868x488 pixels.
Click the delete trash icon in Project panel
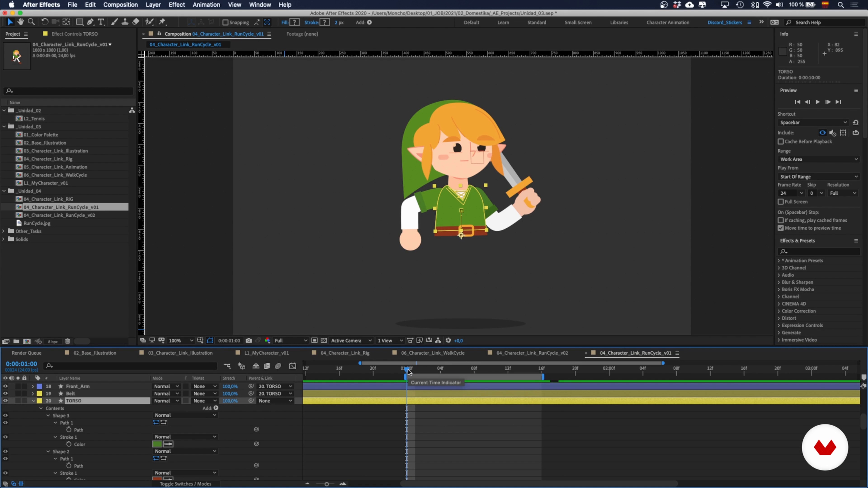click(x=67, y=341)
